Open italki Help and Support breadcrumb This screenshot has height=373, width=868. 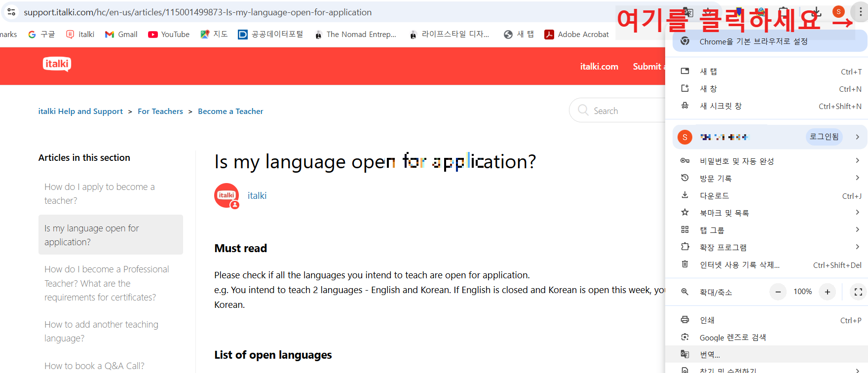click(80, 111)
